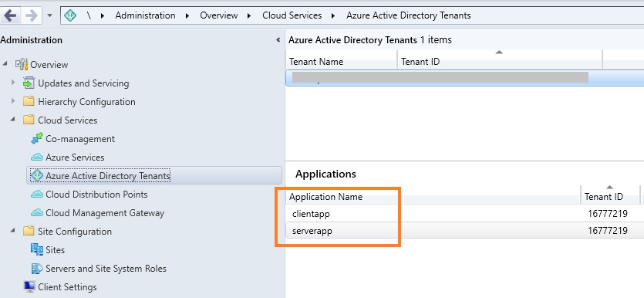Click Azure Active Directory Tenants breadcrumb

[x=408, y=15]
